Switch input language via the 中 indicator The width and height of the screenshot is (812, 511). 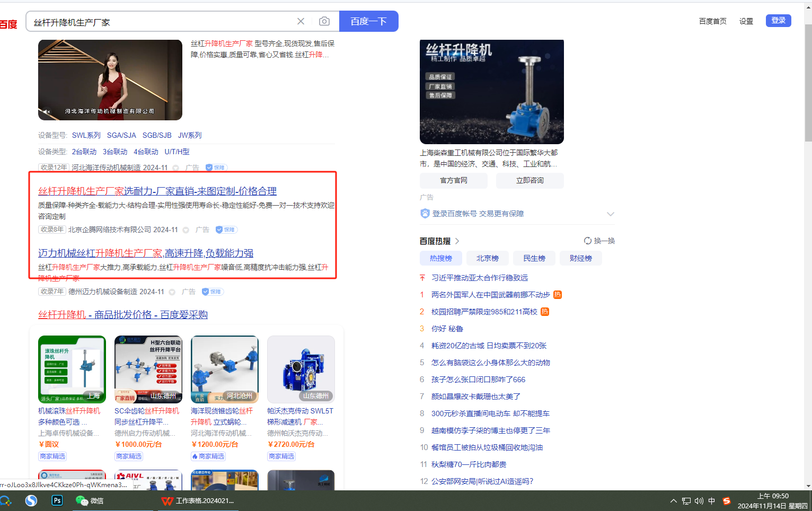pos(712,501)
